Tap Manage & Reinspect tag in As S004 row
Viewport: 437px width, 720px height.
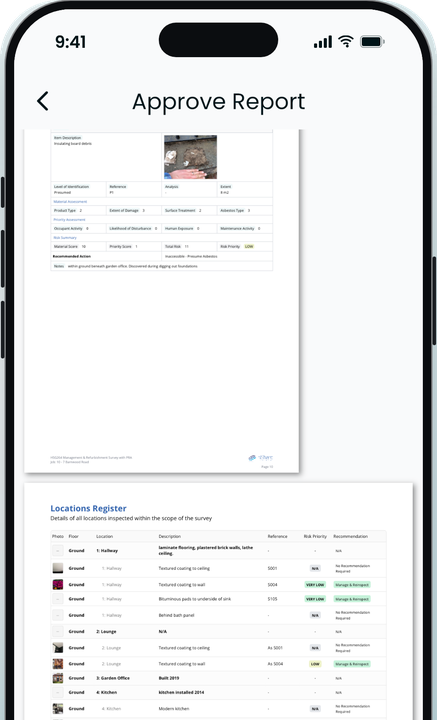point(352,664)
